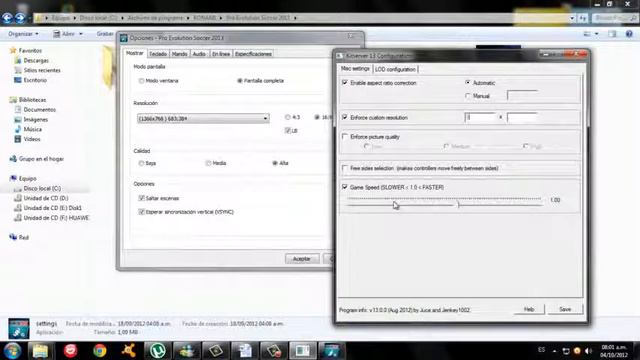Select the Automatic aspect ratio radio button
This screenshot has width=640, height=360.
pos(468,82)
